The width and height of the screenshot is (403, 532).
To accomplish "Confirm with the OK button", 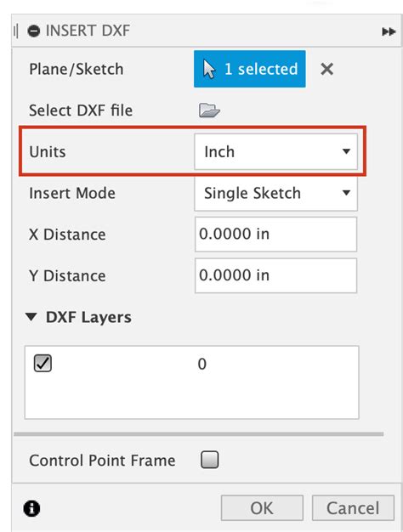I will pyautogui.click(x=262, y=508).
